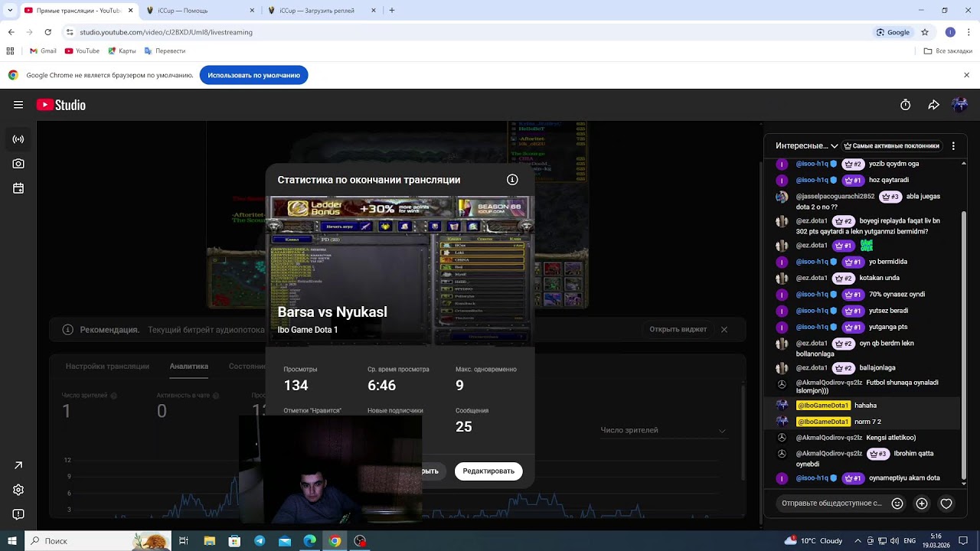Click the Windows taskbar search box
980x551 pixels.
pyautogui.click(x=98, y=541)
